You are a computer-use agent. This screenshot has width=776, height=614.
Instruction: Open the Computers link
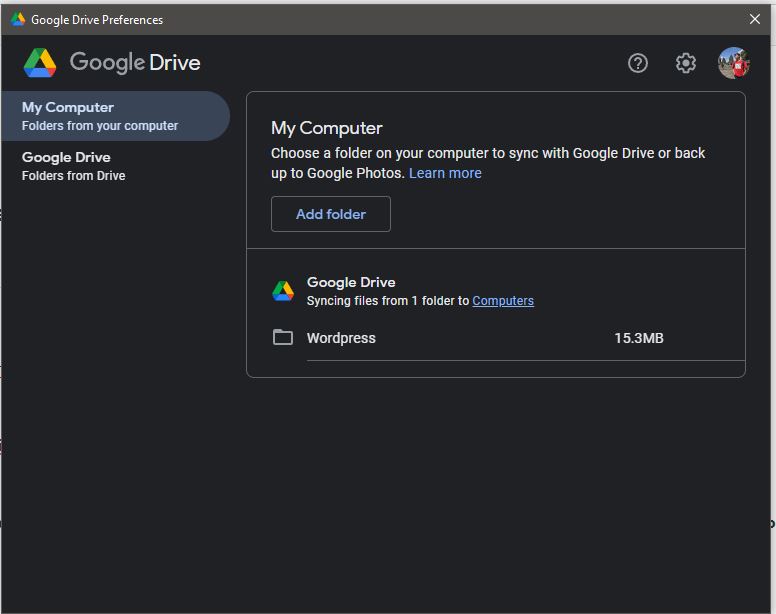click(x=503, y=301)
